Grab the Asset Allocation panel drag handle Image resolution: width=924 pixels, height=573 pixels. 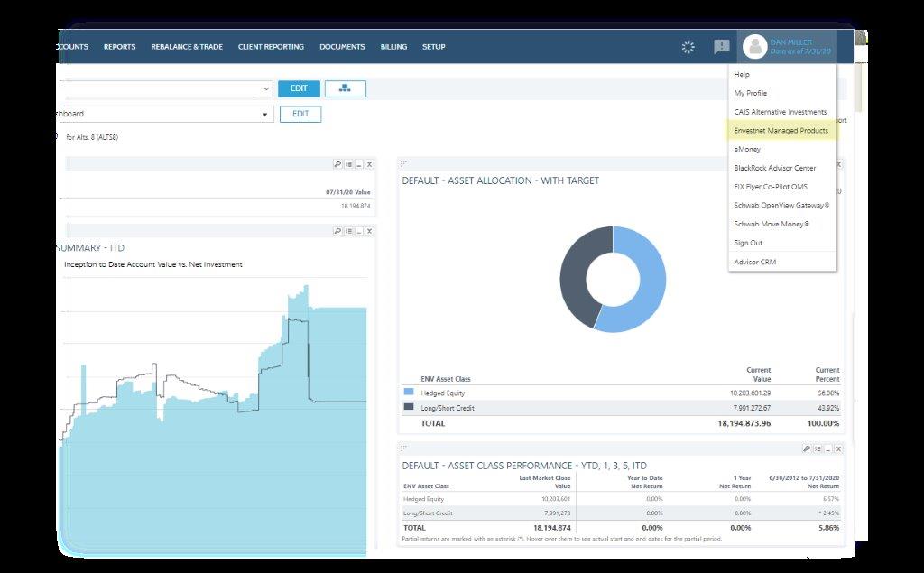(403, 163)
